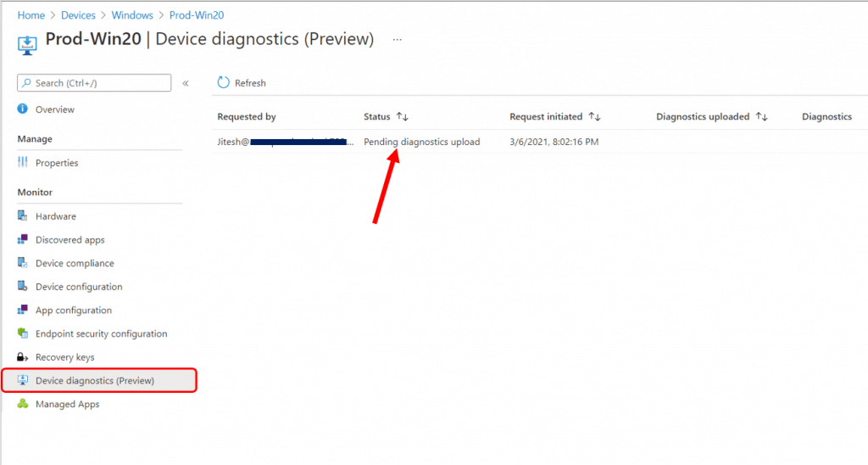Click the App configuration icon
Screen dimensions: 868x465
tap(22, 310)
